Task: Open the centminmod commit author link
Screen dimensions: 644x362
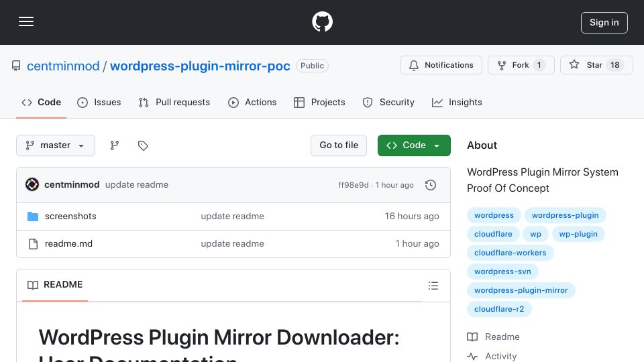Action: pos(72,185)
